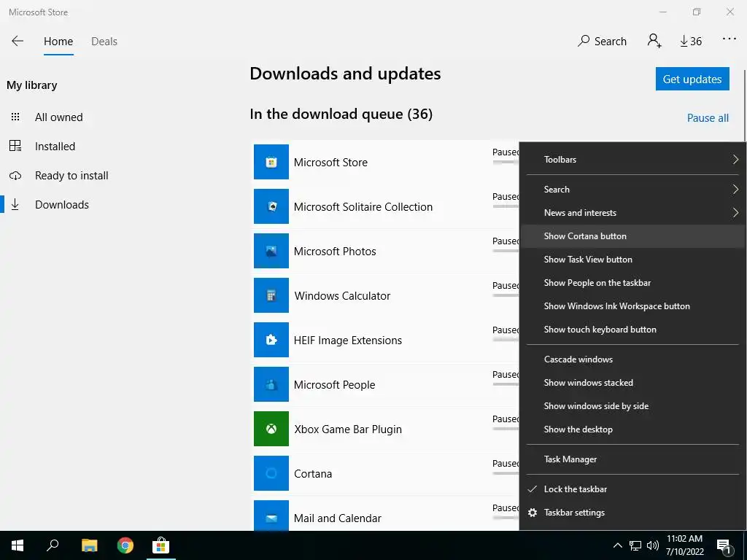The image size is (747, 560).
Task: Click the Get updates button
Action: point(692,79)
